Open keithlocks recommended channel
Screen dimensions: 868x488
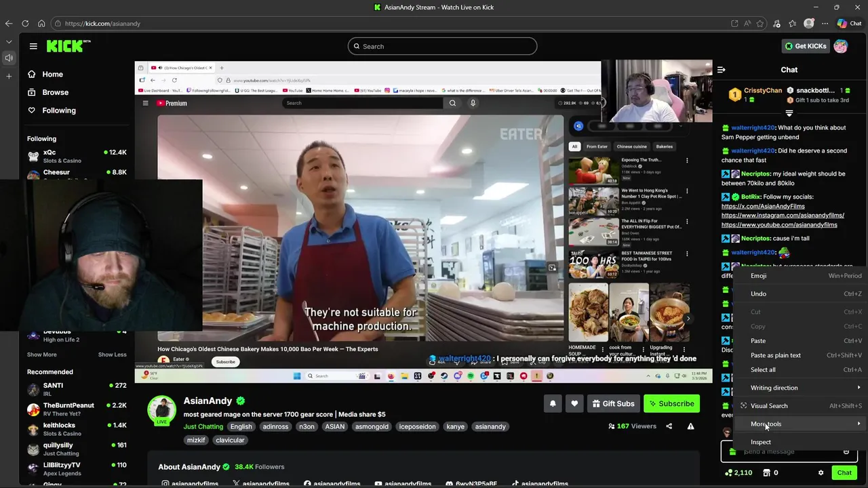click(77, 429)
